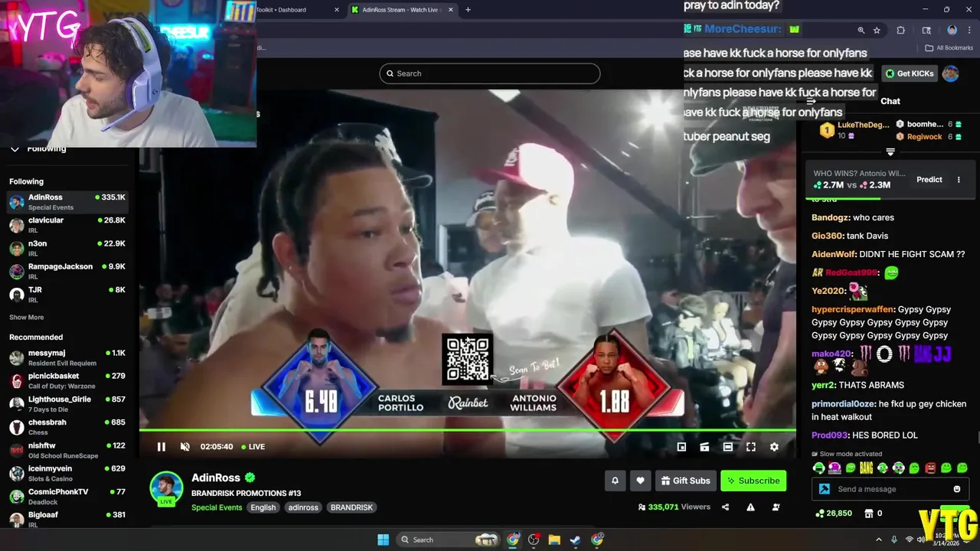
Task: Open the prediction three-dot menu
Action: pos(959,180)
